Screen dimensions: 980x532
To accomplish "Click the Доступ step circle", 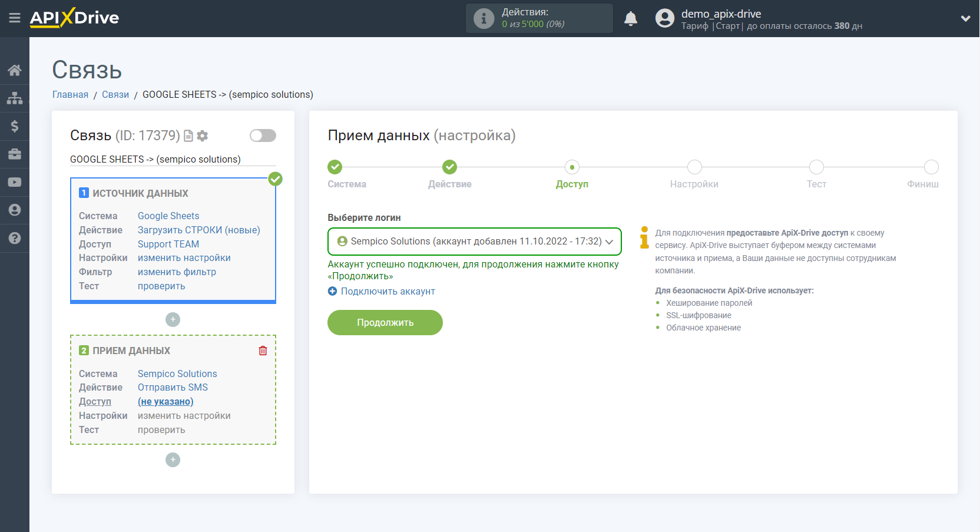I will click(572, 167).
